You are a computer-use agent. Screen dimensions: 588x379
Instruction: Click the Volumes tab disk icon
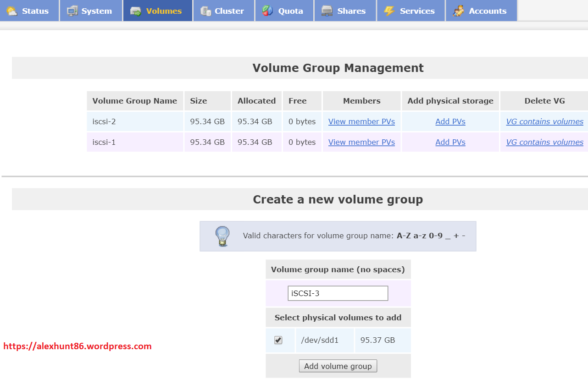point(135,11)
